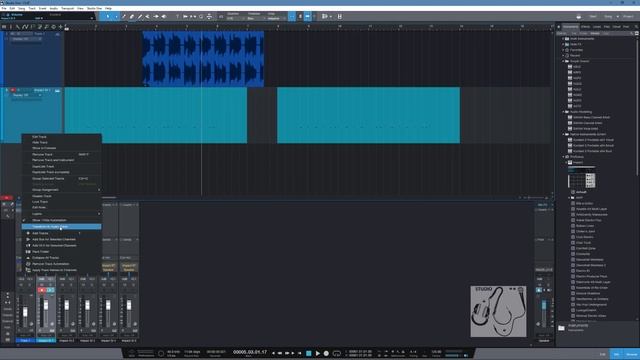Viewport: 640px width, 360px height.
Task: Toggle Snap button in toolbar
Action: (x=292, y=16)
